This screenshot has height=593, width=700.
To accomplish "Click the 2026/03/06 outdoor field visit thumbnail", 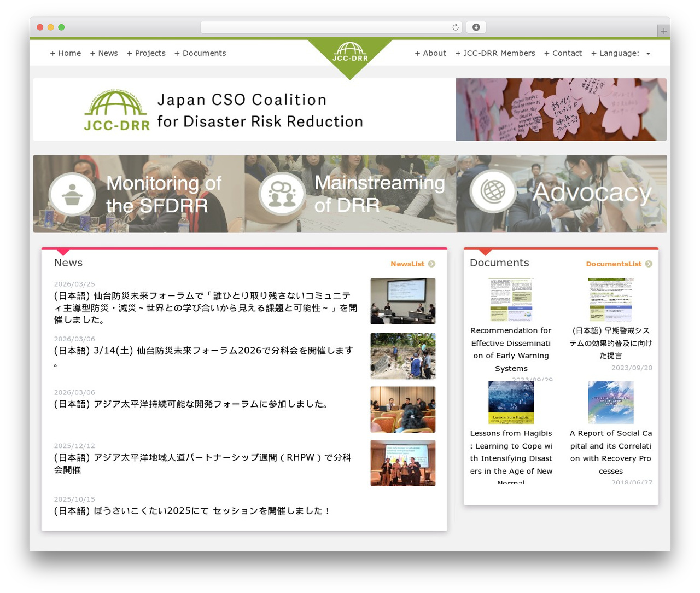I will coord(403,356).
